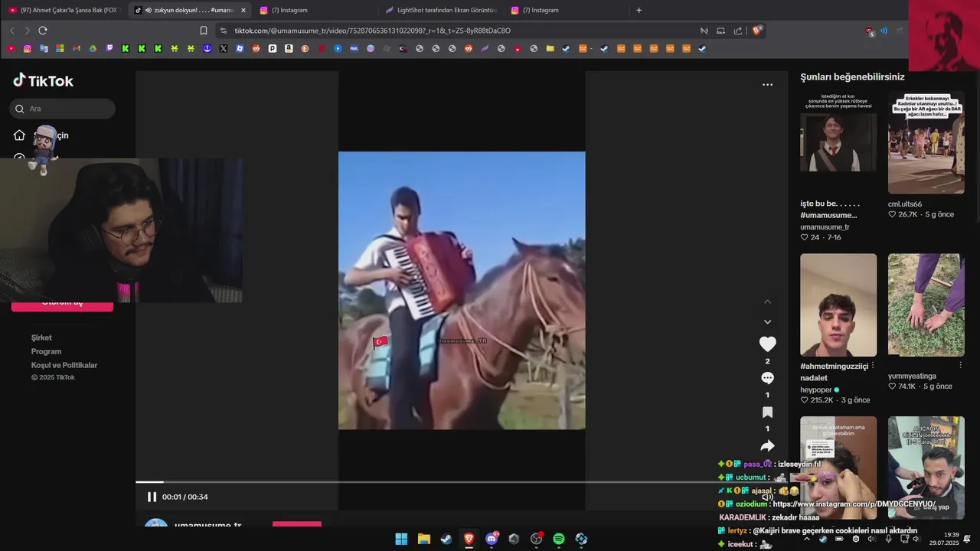Open File Explorer from the taskbar
This screenshot has width=980, height=551.
pyautogui.click(x=424, y=539)
